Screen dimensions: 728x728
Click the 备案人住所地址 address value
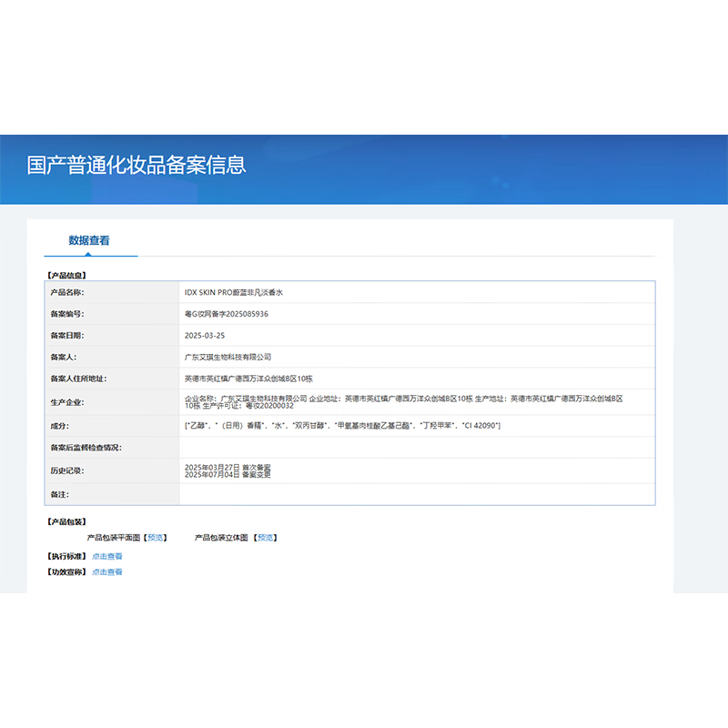click(x=248, y=379)
